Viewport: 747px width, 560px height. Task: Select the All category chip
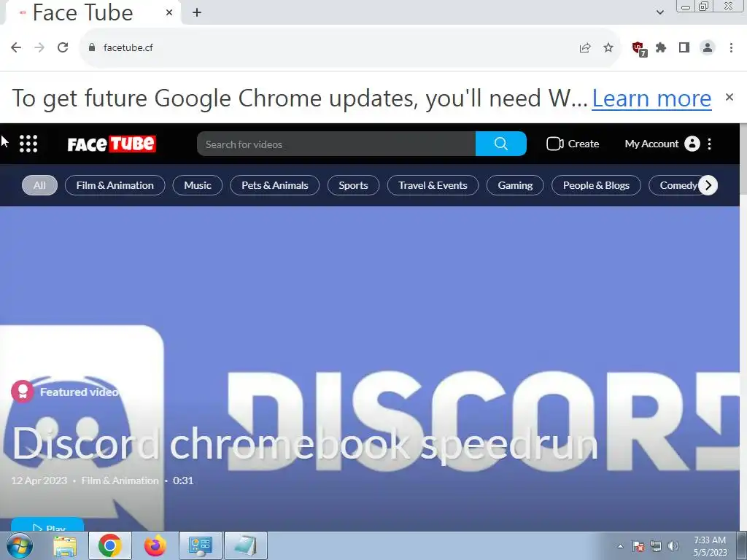[x=39, y=185]
